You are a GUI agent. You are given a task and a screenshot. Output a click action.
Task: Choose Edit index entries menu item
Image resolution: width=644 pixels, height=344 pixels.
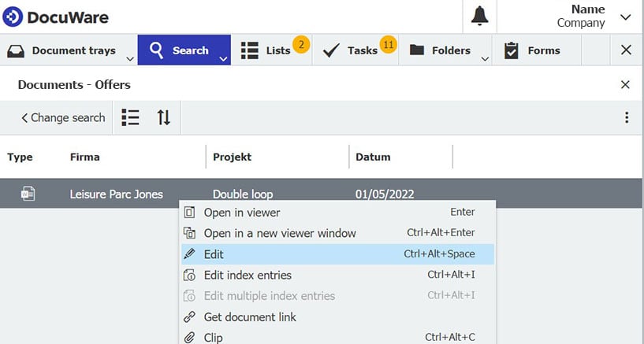coord(248,276)
